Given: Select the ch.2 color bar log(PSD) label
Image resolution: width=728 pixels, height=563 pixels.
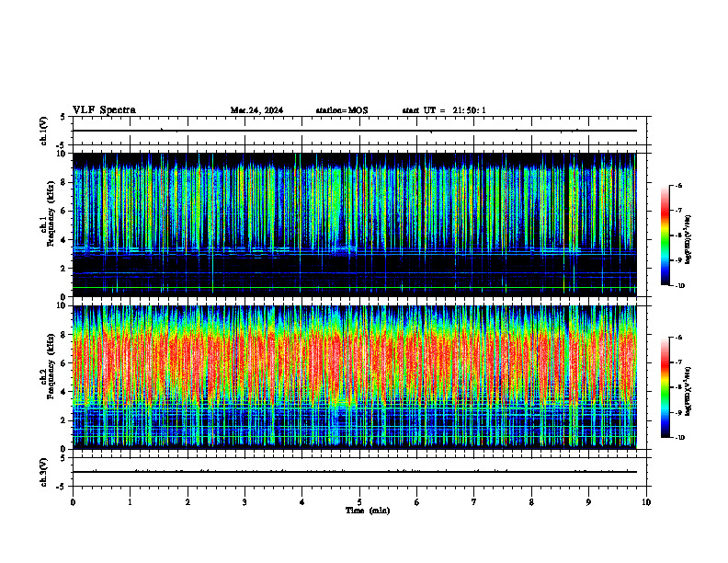Looking at the screenshot, I should click(688, 391).
